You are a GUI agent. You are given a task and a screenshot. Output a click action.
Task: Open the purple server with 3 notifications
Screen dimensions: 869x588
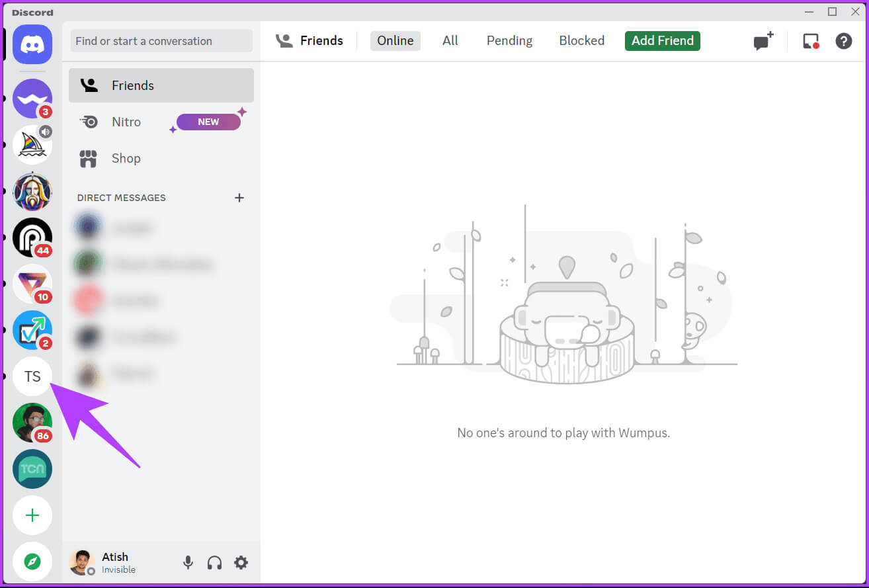point(32,99)
